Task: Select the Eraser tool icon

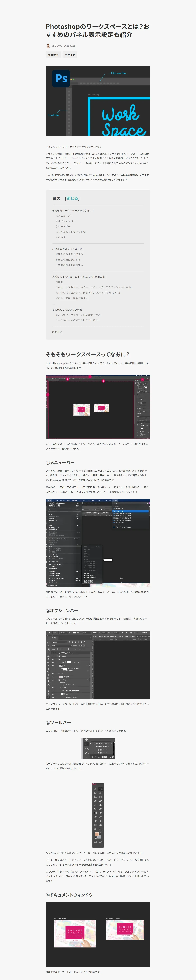Action: coord(100,809)
